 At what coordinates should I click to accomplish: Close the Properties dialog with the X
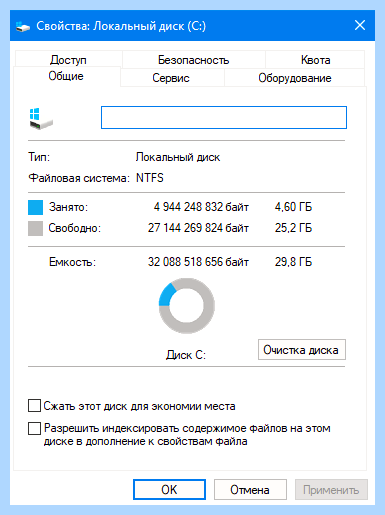[x=360, y=25]
